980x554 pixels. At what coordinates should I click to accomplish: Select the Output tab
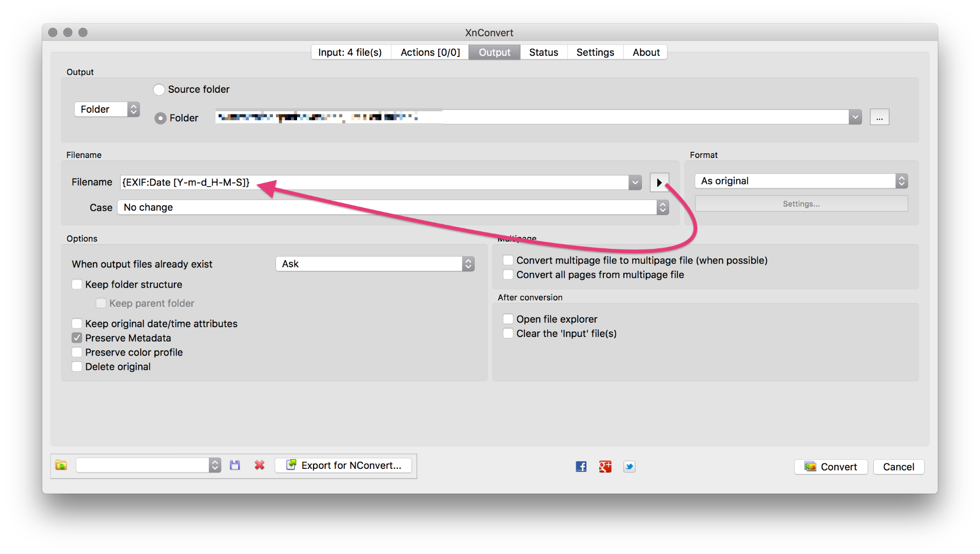click(x=495, y=52)
